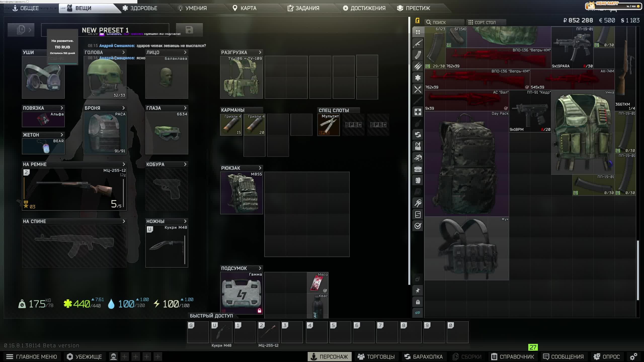
Task: Open the preset list dropdown button
Action: pyautogui.click(x=21, y=30)
